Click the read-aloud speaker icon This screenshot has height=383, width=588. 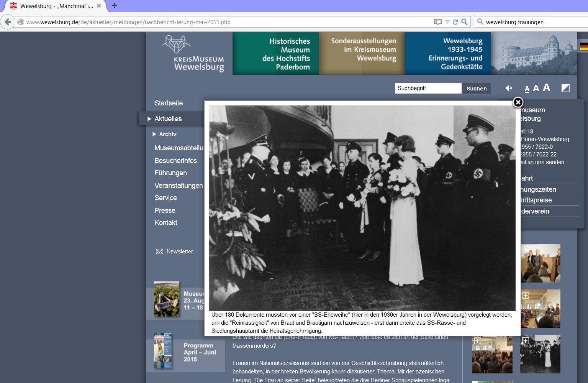coord(508,89)
